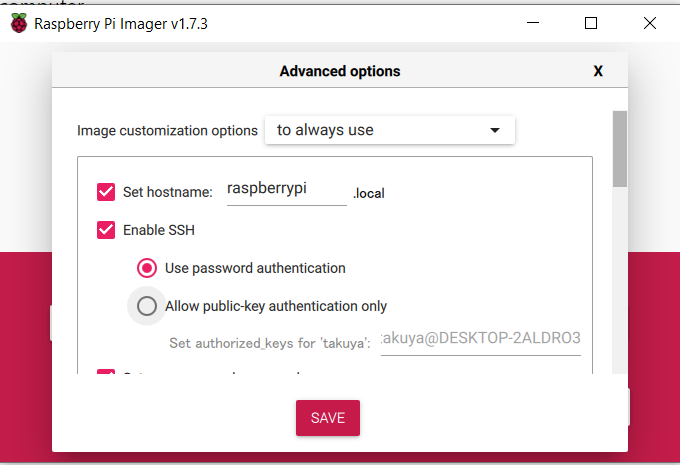Click the Advanced options scrollbar thumb
The width and height of the screenshot is (680, 465).
point(620,149)
